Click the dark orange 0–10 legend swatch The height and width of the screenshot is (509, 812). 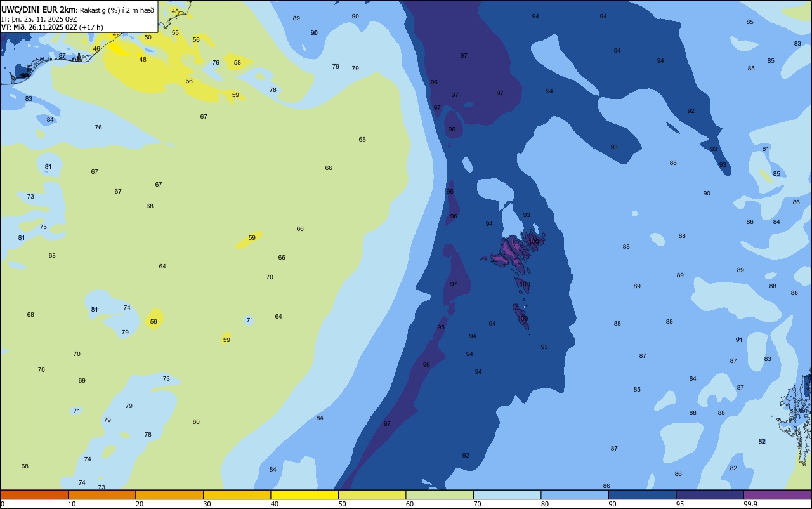34,494
